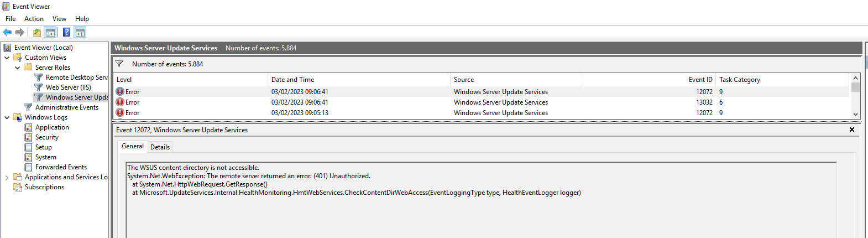
Task: Click the Forward arrow in toolbar
Action: [20, 32]
